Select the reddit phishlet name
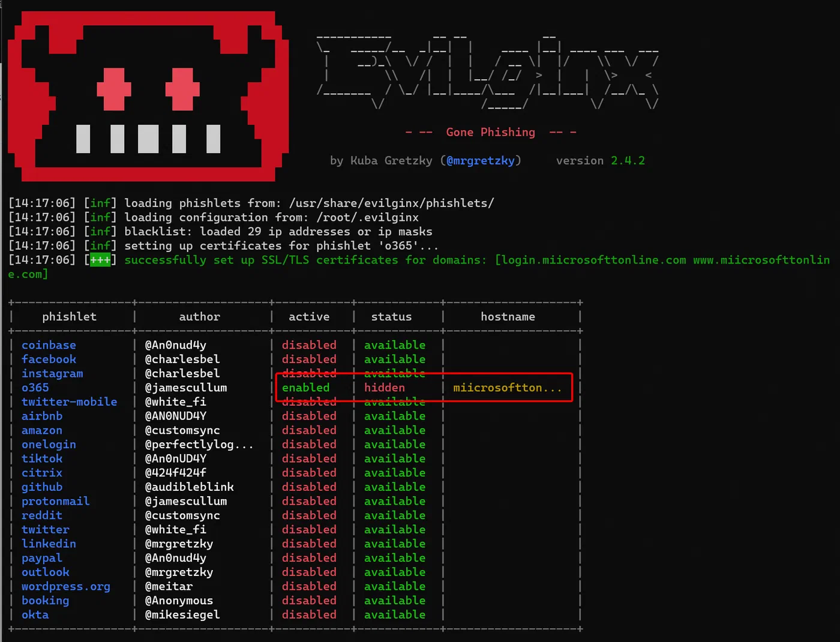This screenshot has height=642, width=840. pyautogui.click(x=42, y=515)
